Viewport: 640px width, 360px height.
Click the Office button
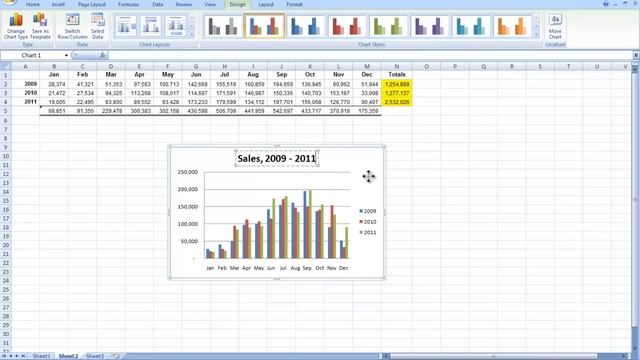point(8,2)
